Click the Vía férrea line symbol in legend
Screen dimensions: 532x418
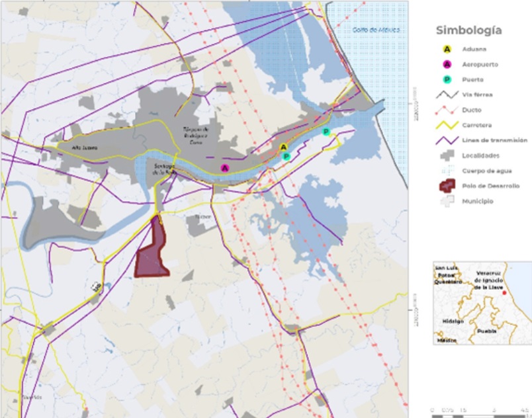click(447, 95)
